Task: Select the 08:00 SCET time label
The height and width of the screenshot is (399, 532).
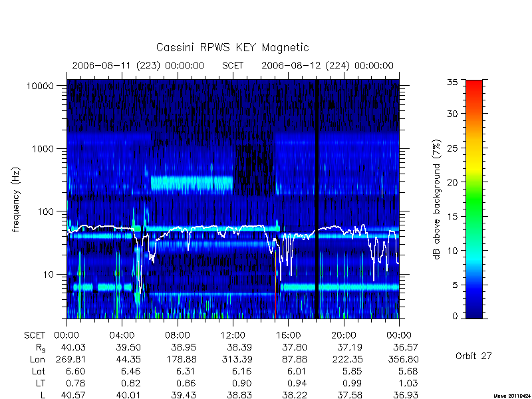Action: click(177, 335)
